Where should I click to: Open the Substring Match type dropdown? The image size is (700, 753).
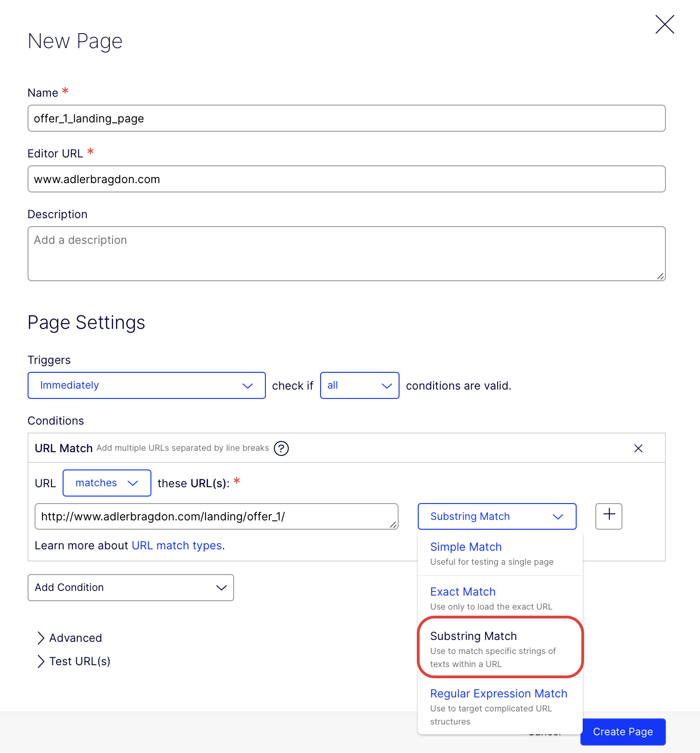click(x=497, y=516)
